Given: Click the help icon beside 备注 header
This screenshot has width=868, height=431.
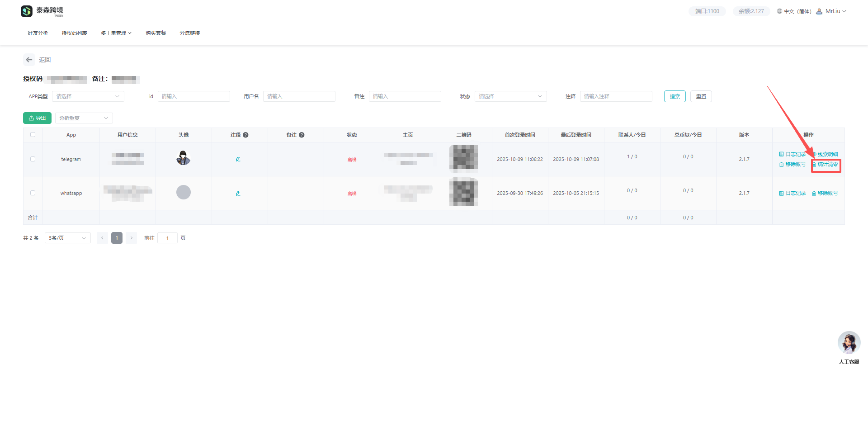Looking at the screenshot, I should tap(302, 135).
